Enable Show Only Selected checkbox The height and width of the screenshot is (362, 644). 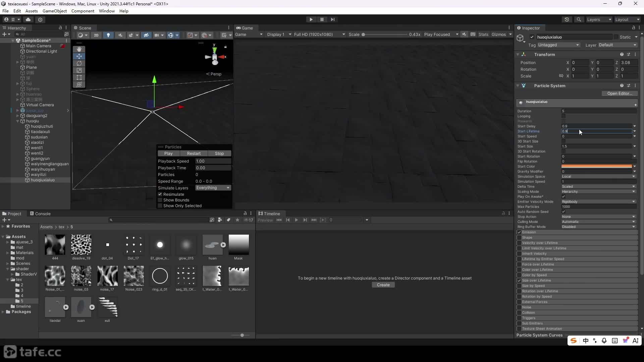pyautogui.click(x=160, y=206)
